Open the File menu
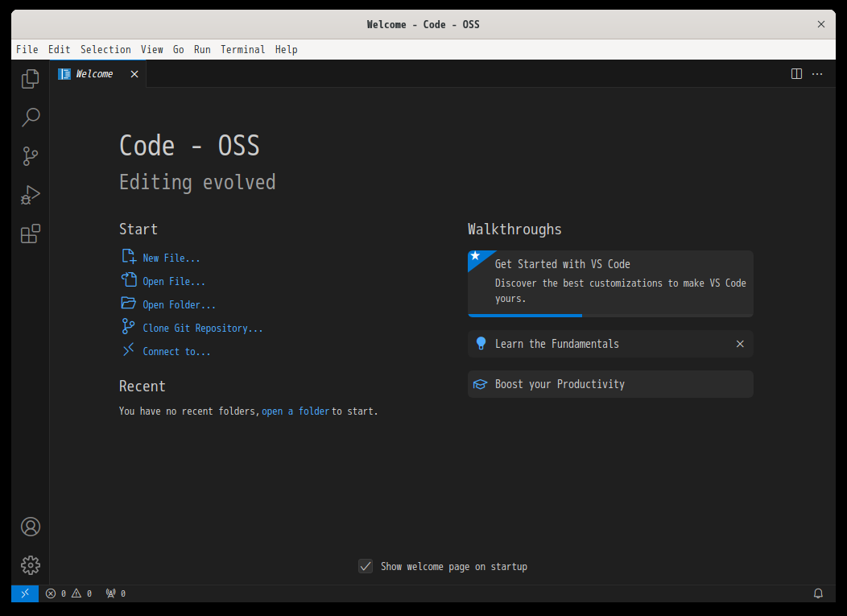Image resolution: width=847 pixels, height=616 pixels. pyautogui.click(x=27, y=50)
